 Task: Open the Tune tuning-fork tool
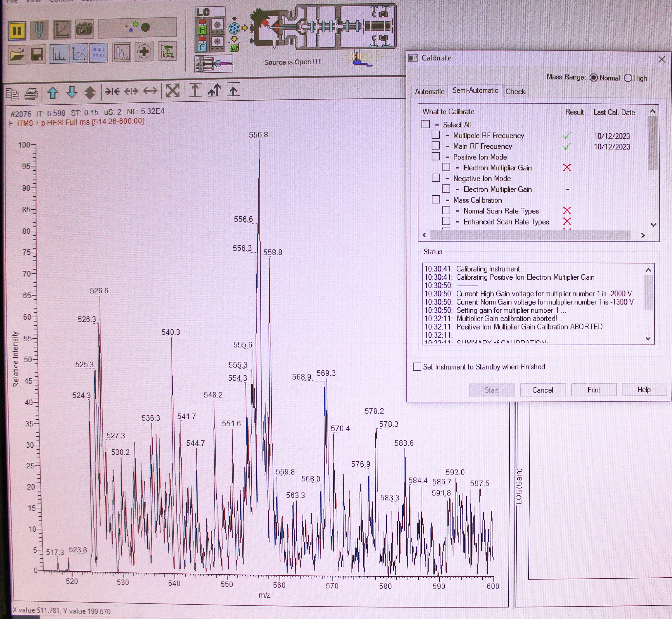[x=39, y=30]
